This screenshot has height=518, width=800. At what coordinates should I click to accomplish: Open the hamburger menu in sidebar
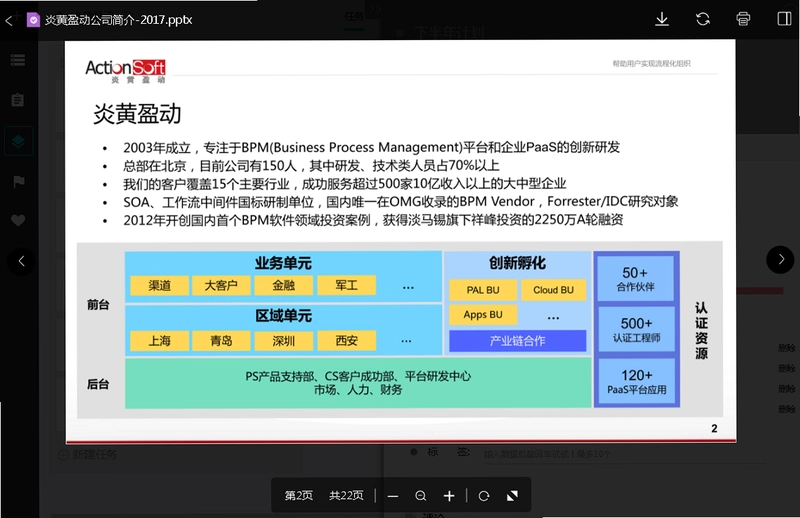(18, 60)
